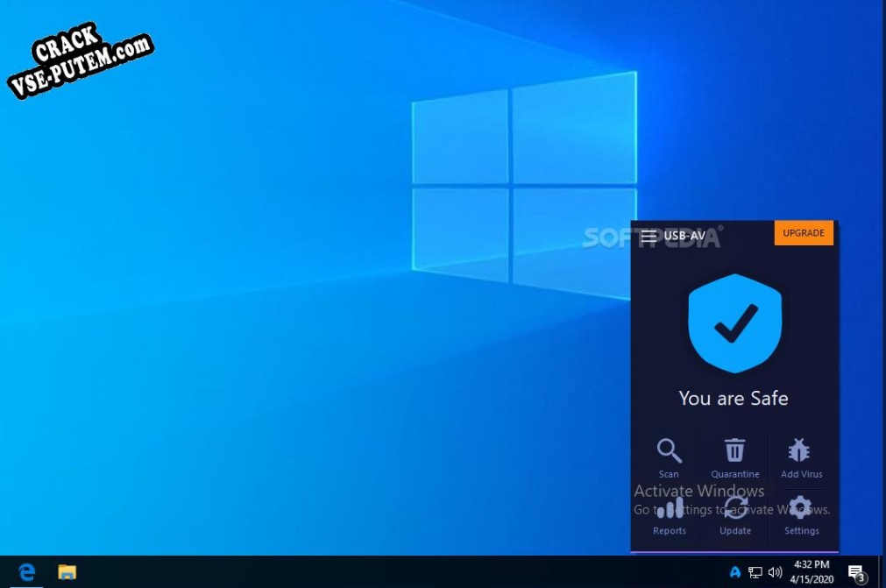Open the Settings gear icon
Screen dimensions: 886x588
pos(800,507)
